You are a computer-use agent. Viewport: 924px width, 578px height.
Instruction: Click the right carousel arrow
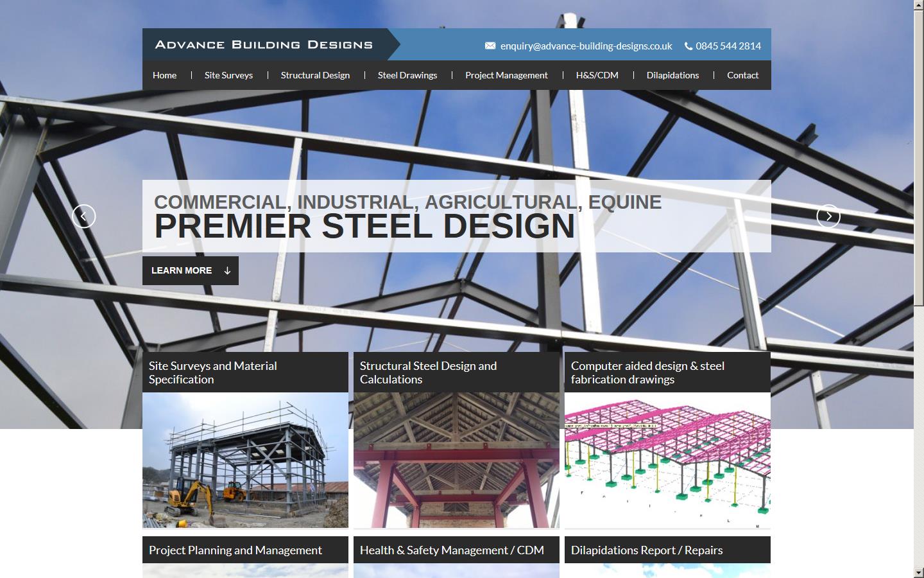[x=830, y=216]
